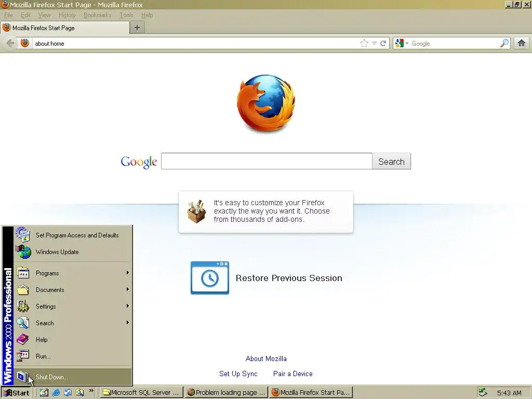Focus the Google search box on start page
This screenshot has width=532, height=399.
pyautogui.click(x=267, y=161)
